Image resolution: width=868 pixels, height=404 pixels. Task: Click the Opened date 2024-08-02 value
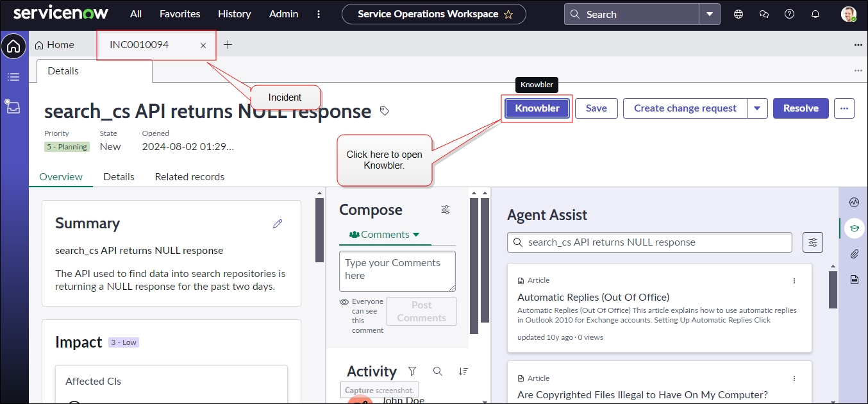(188, 146)
